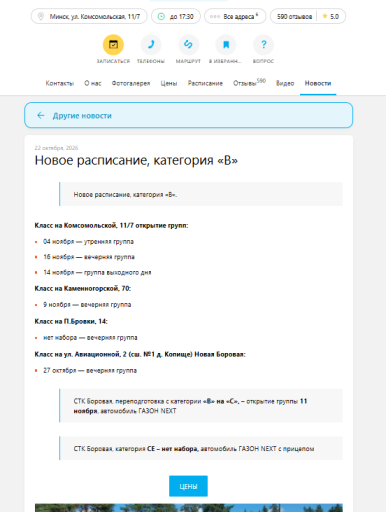386x512 pixels.
Task: Click the yellow star rating icon
Action: (x=325, y=16)
